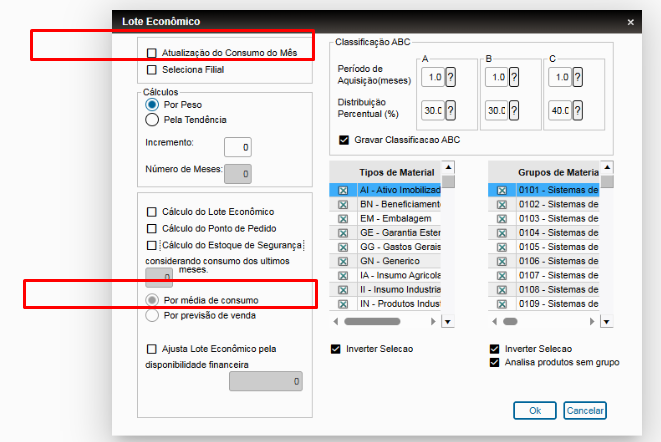661x442 pixels.
Task: Toggle Analisa produtos sem grupo checkbox
Action: tap(494, 362)
